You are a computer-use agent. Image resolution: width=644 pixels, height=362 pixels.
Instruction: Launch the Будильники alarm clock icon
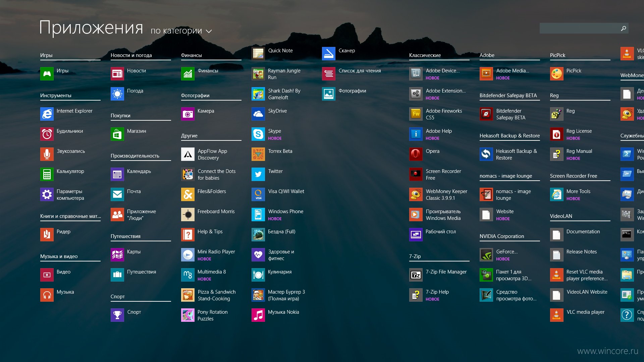(47, 134)
